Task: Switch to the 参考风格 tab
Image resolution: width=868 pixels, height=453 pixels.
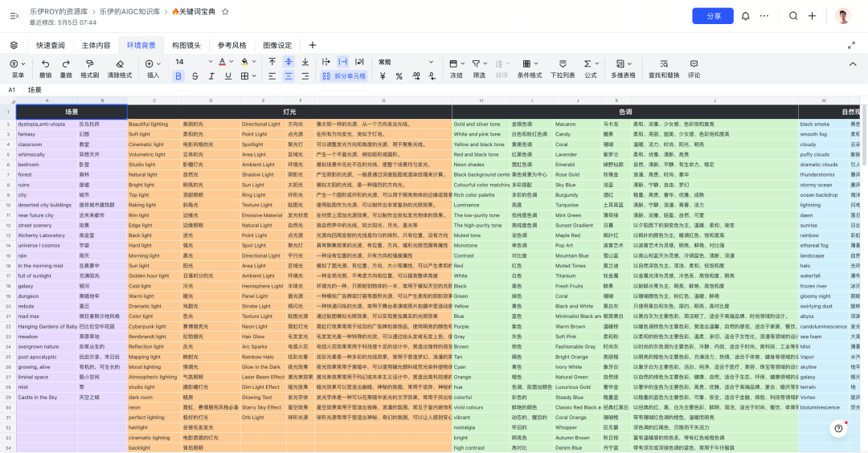Action: coord(231,45)
